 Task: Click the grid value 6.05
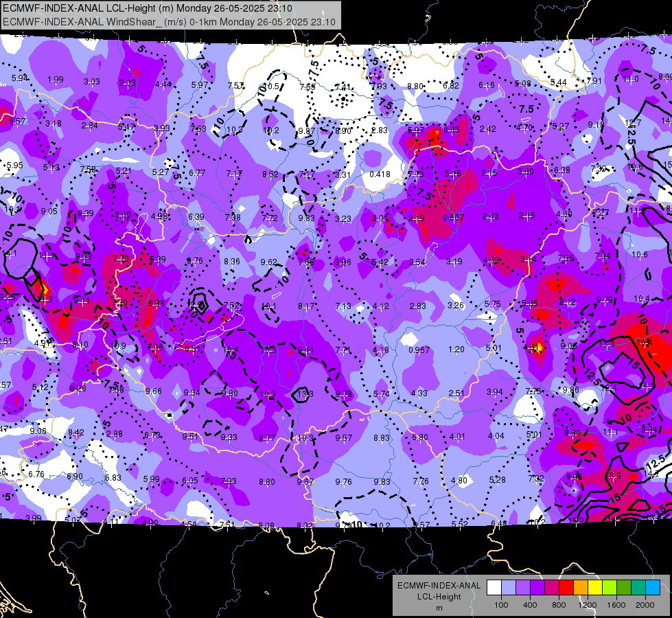point(190,481)
